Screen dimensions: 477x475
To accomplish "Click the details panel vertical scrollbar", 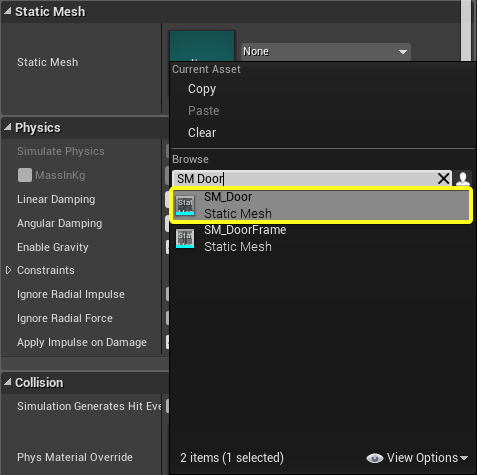I will (466, 30).
